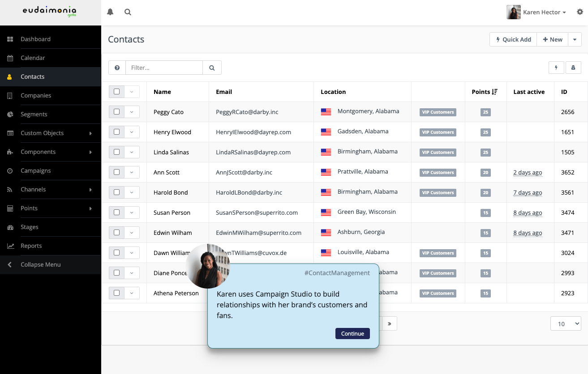Screen dimensions: 588x374
Task: Go to next page arrow in pagination
Action: pos(389,323)
